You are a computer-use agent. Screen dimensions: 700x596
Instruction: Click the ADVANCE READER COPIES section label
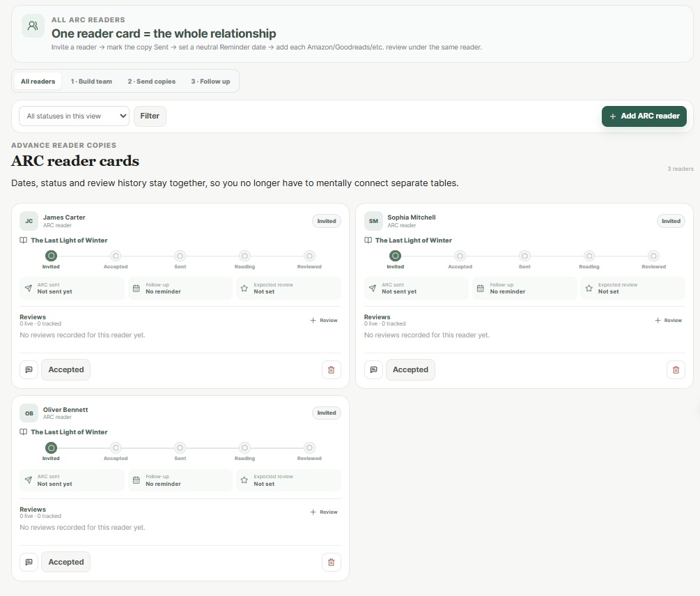(64, 145)
